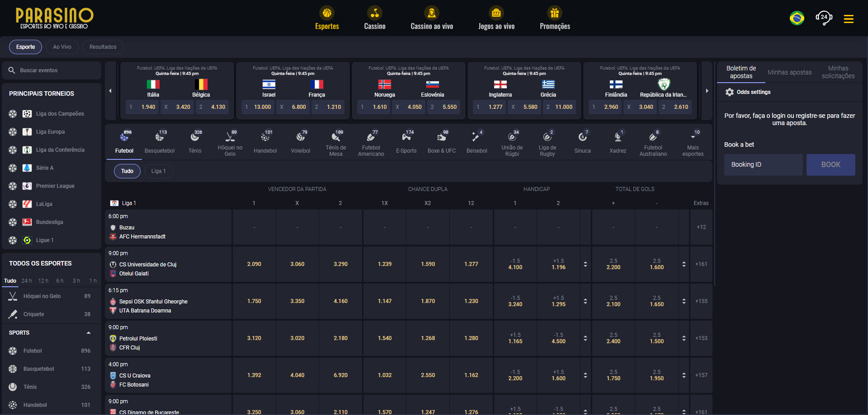This screenshot has height=415, width=868.
Task: Click the BOOK button
Action: tap(830, 165)
